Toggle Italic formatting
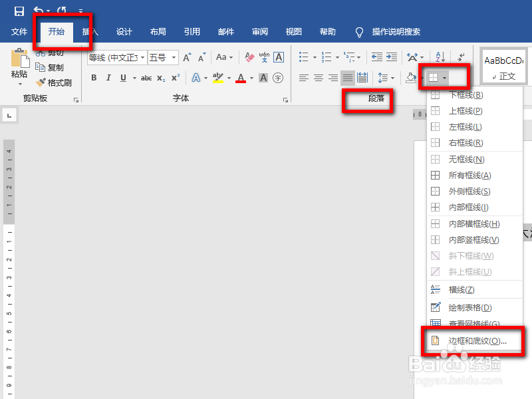The image size is (532, 399). tap(108, 78)
